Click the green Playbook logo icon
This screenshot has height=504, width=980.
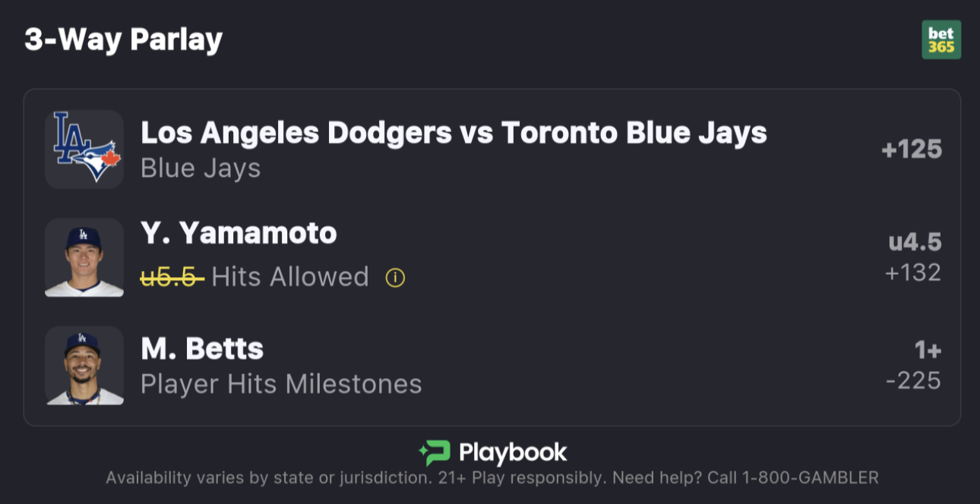click(x=435, y=453)
